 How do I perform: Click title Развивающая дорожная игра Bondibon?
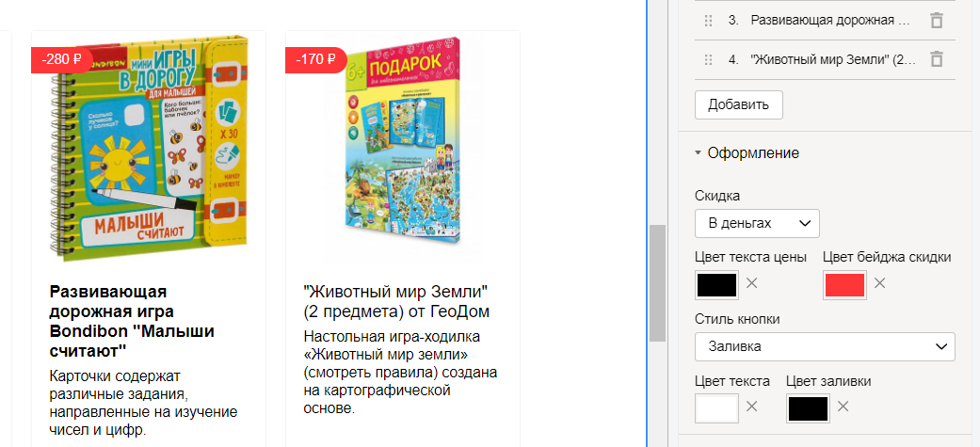(x=132, y=321)
